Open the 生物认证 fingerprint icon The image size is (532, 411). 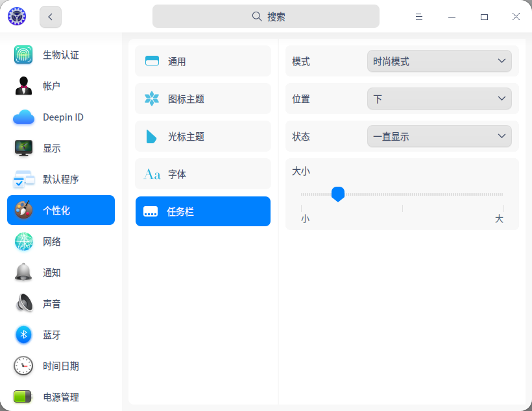pyautogui.click(x=23, y=54)
